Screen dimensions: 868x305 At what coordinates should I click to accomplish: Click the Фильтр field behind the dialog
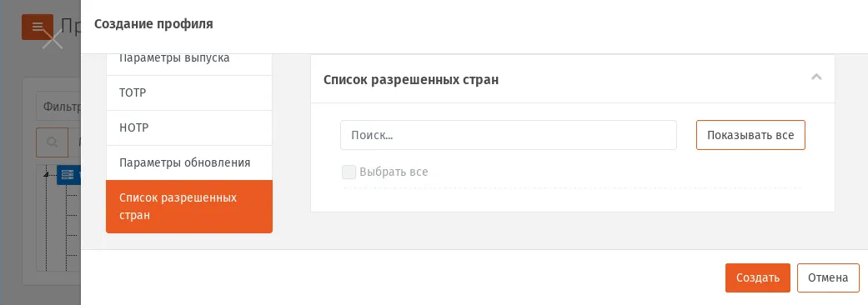(x=58, y=107)
